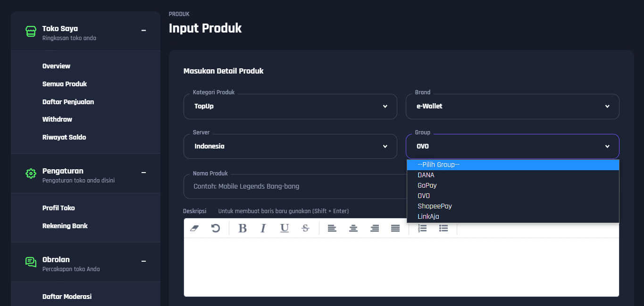The image size is (644, 306).
Task: Center-align description text
Action: [x=353, y=228]
